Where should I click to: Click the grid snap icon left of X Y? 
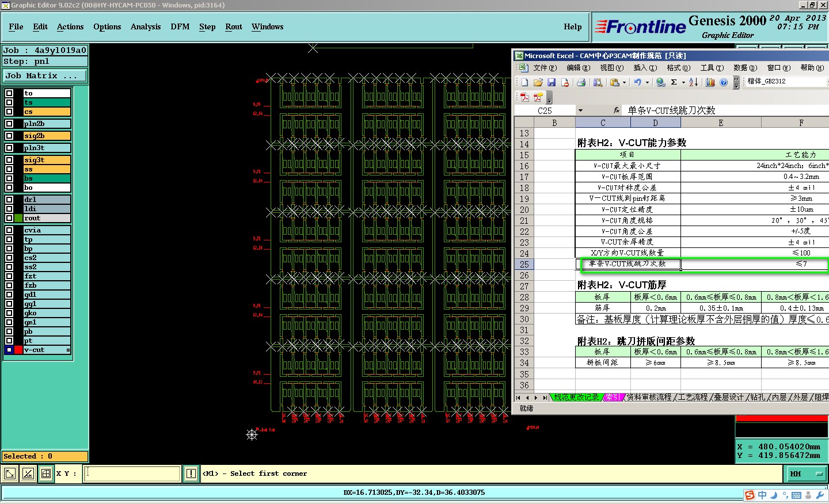point(46,474)
